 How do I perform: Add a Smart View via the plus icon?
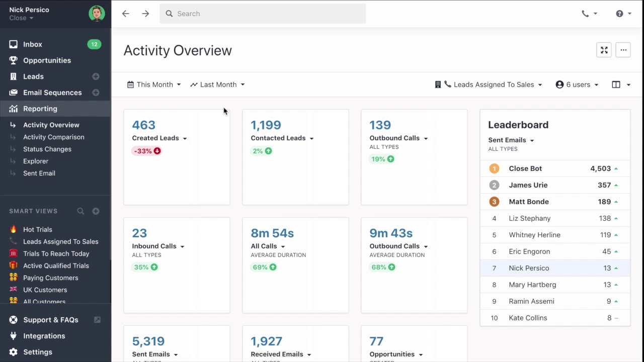[96, 211]
